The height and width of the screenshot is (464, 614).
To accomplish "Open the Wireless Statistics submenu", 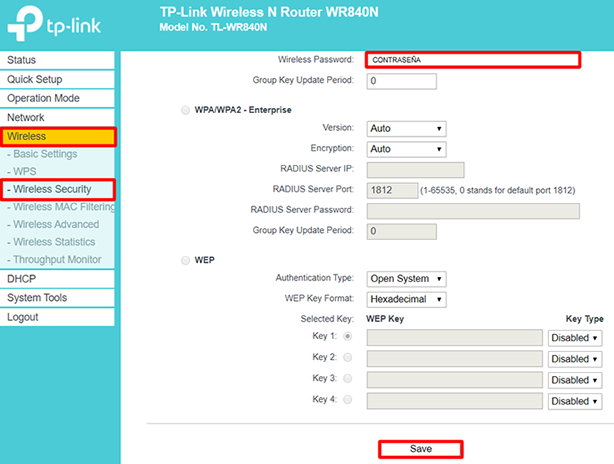I will click(51, 242).
